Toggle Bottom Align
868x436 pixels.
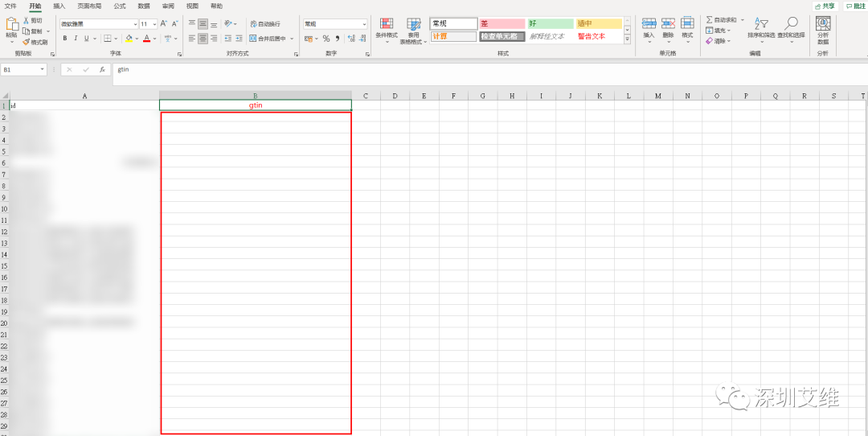[214, 24]
